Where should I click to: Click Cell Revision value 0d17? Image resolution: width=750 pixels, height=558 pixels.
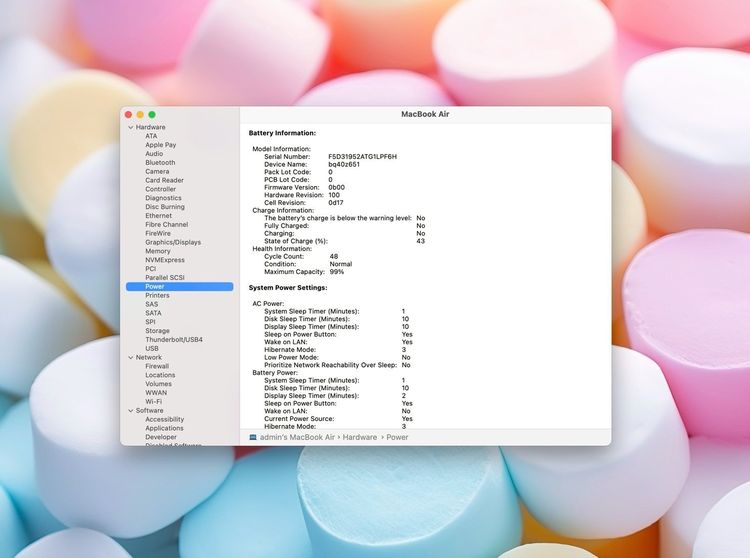point(336,203)
